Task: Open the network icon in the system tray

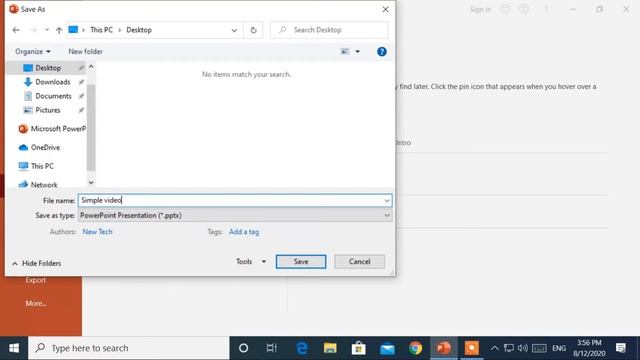Action: (509, 348)
